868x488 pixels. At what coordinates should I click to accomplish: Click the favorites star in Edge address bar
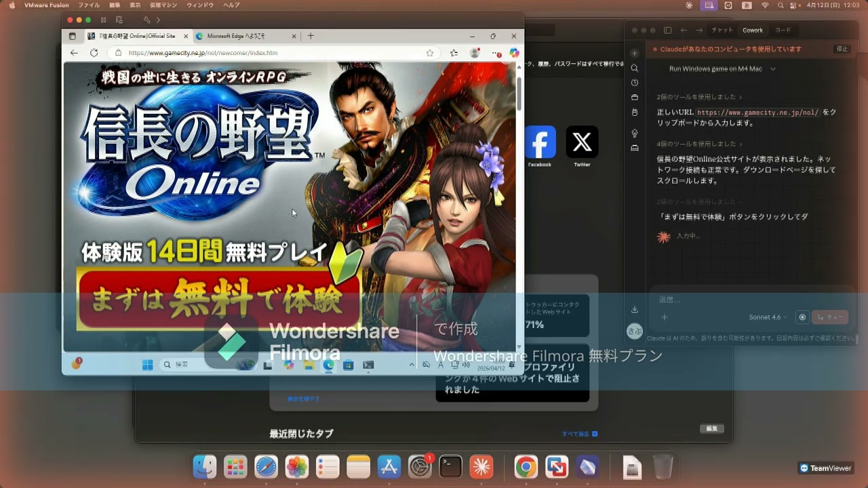(430, 53)
